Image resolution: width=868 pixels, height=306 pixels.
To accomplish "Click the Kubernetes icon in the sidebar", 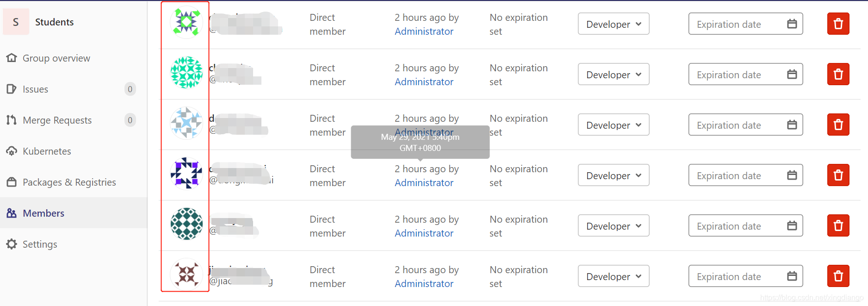I will point(12,151).
